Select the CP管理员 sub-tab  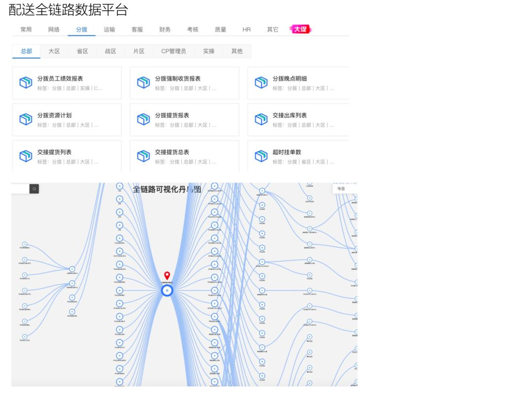[173, 51]
